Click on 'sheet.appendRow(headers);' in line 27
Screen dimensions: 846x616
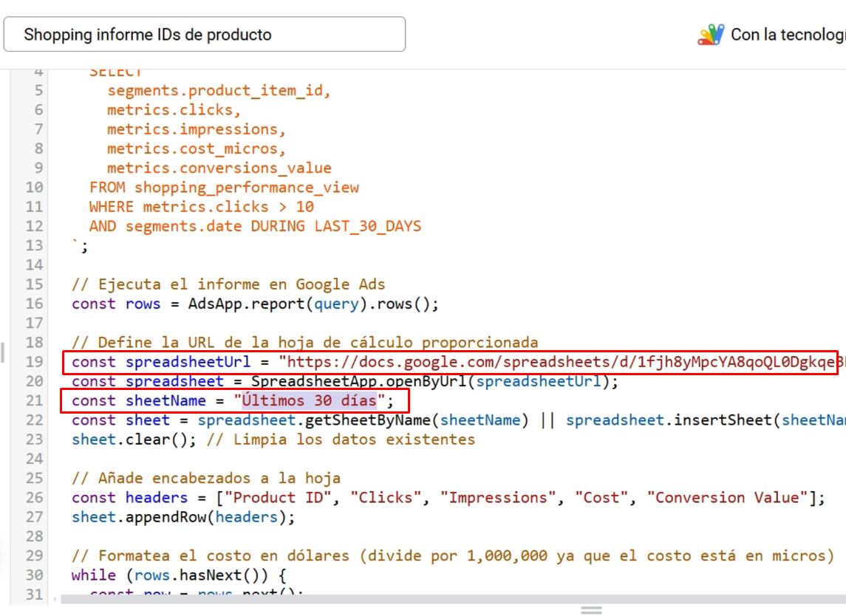183,517
